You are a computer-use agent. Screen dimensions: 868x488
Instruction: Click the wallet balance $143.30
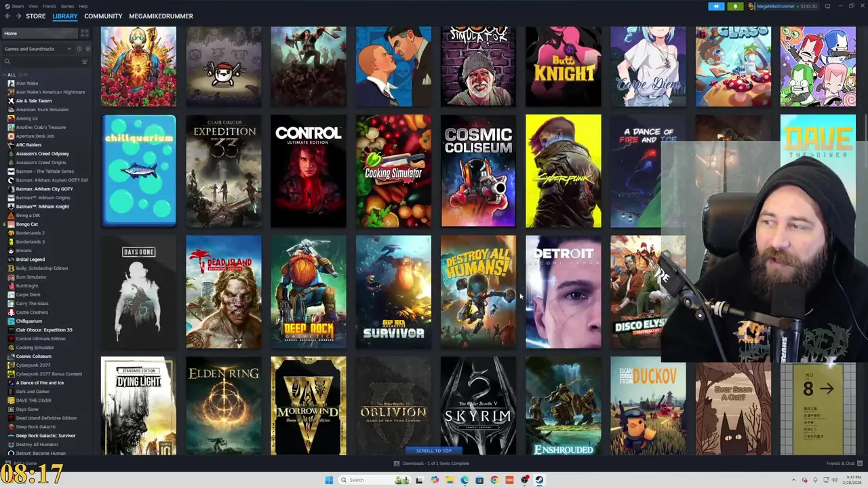click(x=808, y=6)
